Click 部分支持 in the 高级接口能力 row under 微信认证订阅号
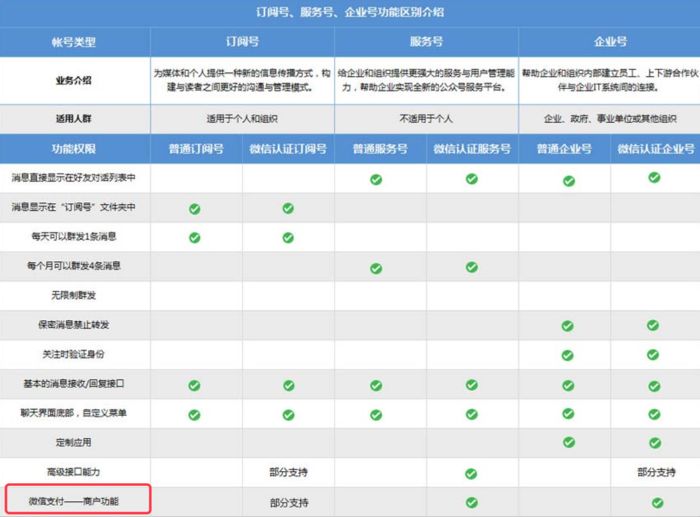700x517 pixels. tap(288, 472)
